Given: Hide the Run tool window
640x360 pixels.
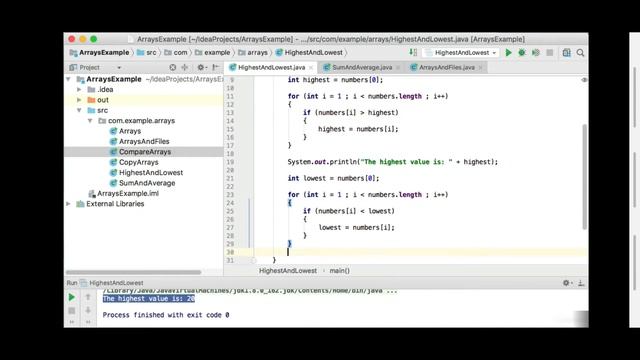Looking at the screenshot, I should pyautogui.click(x=581, y=282).
